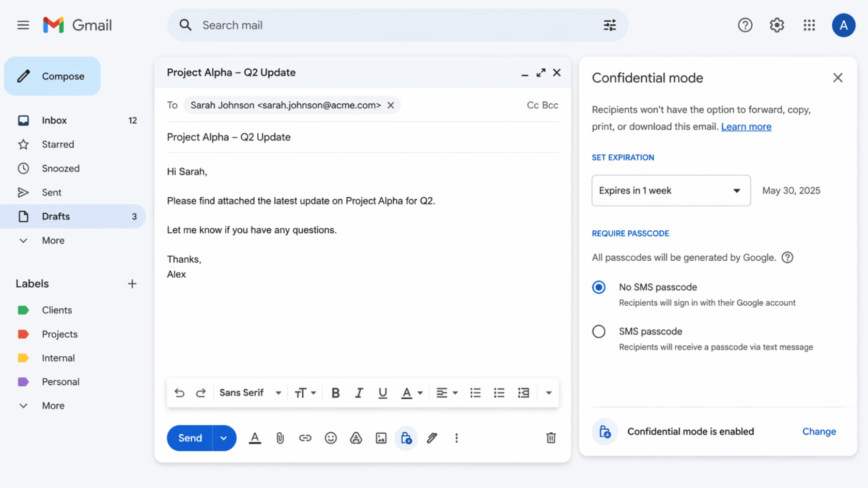Close the Confidential mode panel
The image size is (868, 488).
click(x=838, y=78)
